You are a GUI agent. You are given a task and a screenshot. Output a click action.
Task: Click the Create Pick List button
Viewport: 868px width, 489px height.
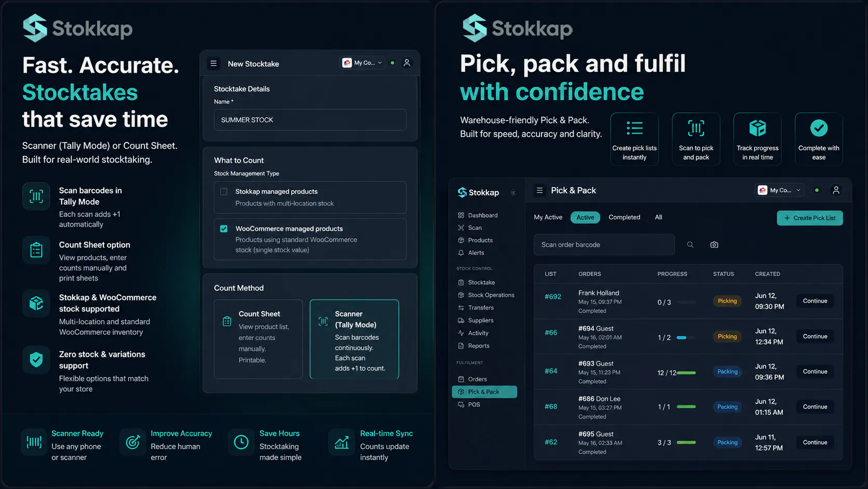[810, 218]
